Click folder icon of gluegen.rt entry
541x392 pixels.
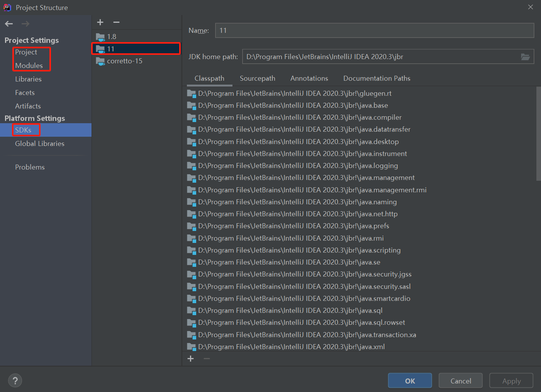point(192,93)
